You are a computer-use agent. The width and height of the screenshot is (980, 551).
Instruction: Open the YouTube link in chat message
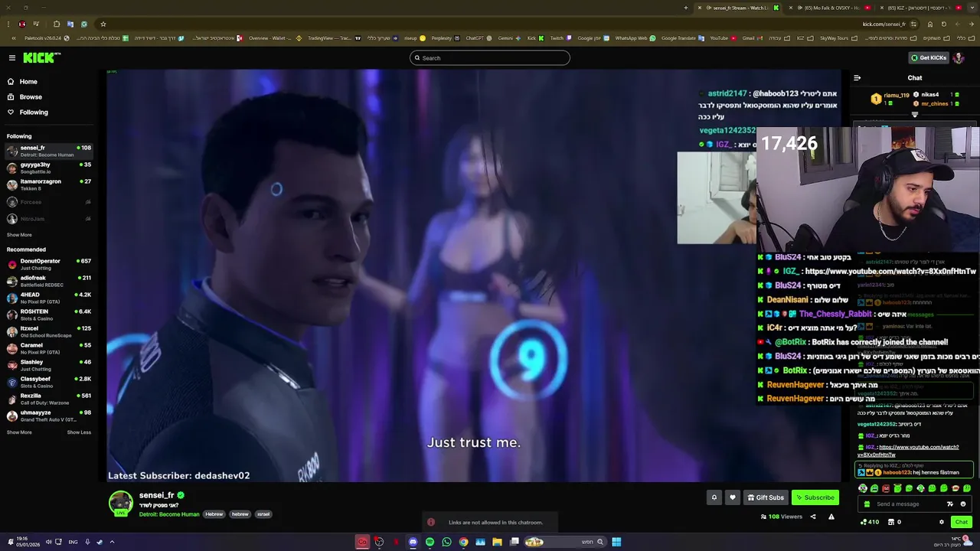click(908, 451)
